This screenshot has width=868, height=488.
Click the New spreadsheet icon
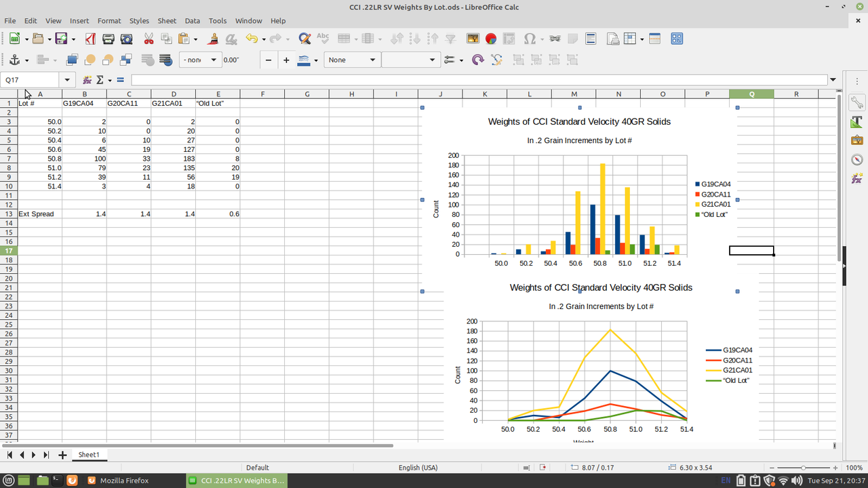coord(14,39)
